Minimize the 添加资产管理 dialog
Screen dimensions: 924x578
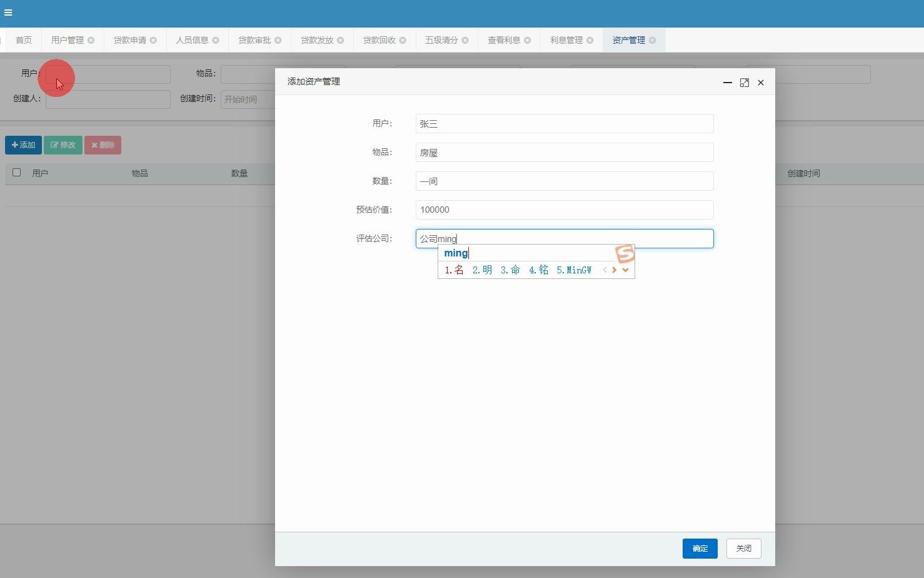[727, 83]
